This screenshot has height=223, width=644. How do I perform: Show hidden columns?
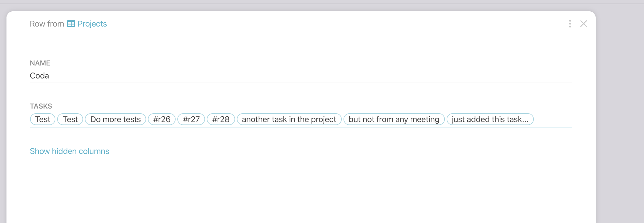tap(70, 151)
